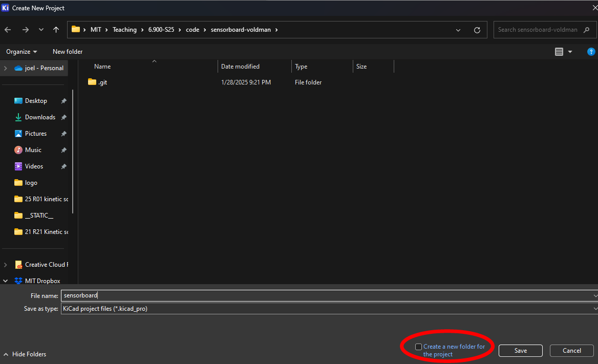Expand the joel - Personal OneDrive node
This screenshot has width=598, height=364.
6,68
